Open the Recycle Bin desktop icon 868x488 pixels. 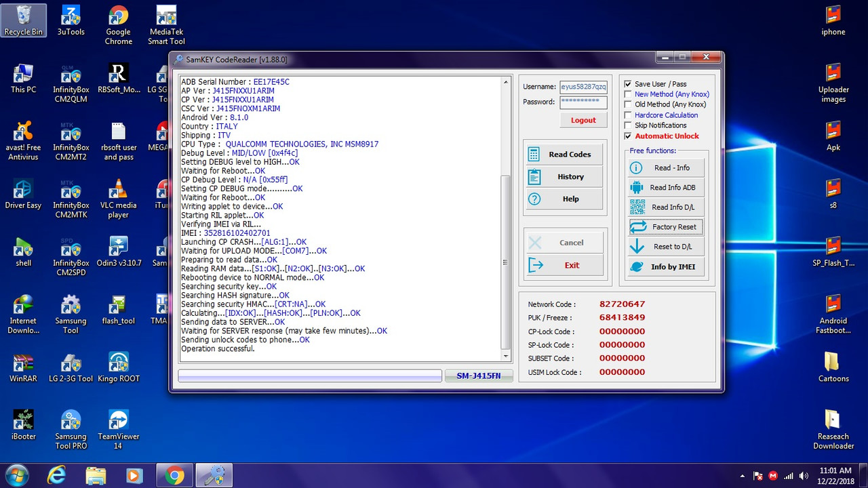(24, 21)
